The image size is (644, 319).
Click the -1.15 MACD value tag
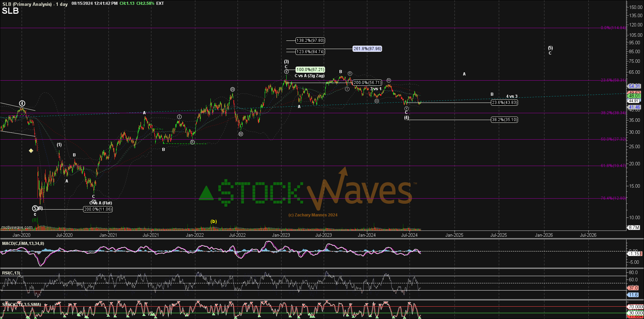tap(634, 254)
